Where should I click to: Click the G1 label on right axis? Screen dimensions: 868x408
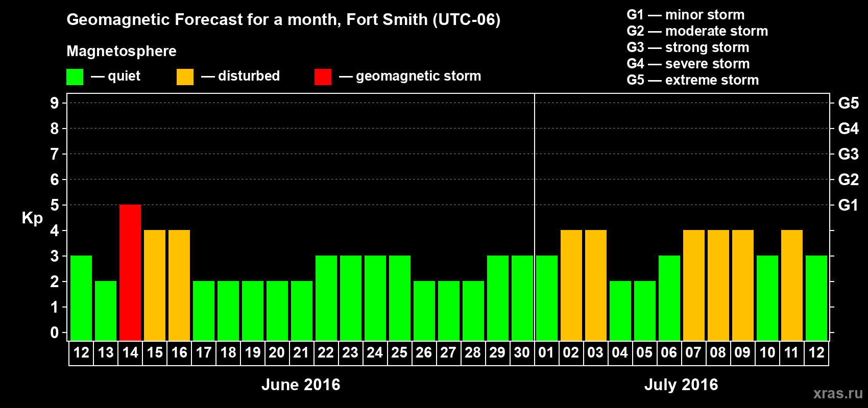tap(849, 205)
